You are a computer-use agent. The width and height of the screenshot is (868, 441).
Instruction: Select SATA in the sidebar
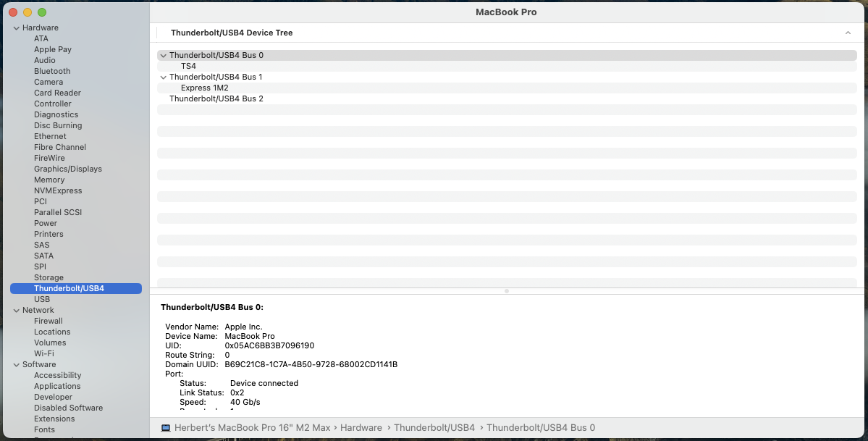43,256
